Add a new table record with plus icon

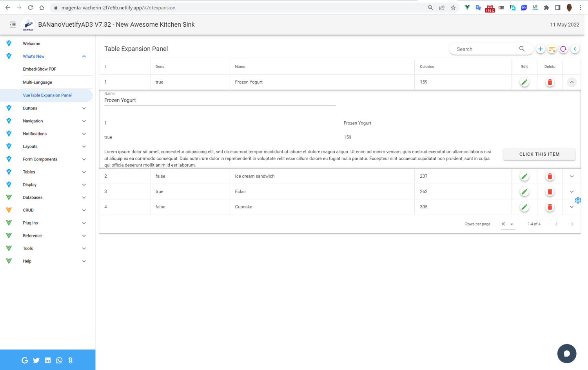[540, 49]
